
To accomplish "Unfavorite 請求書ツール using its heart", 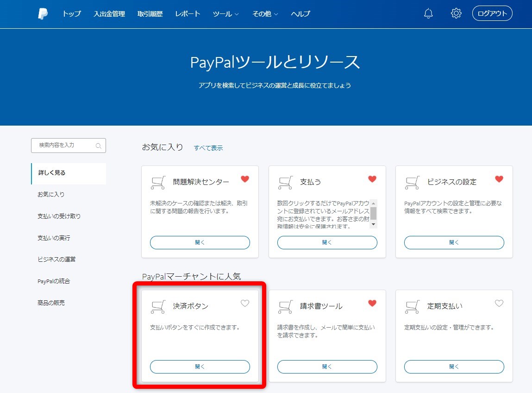I will tap(372, 304).
